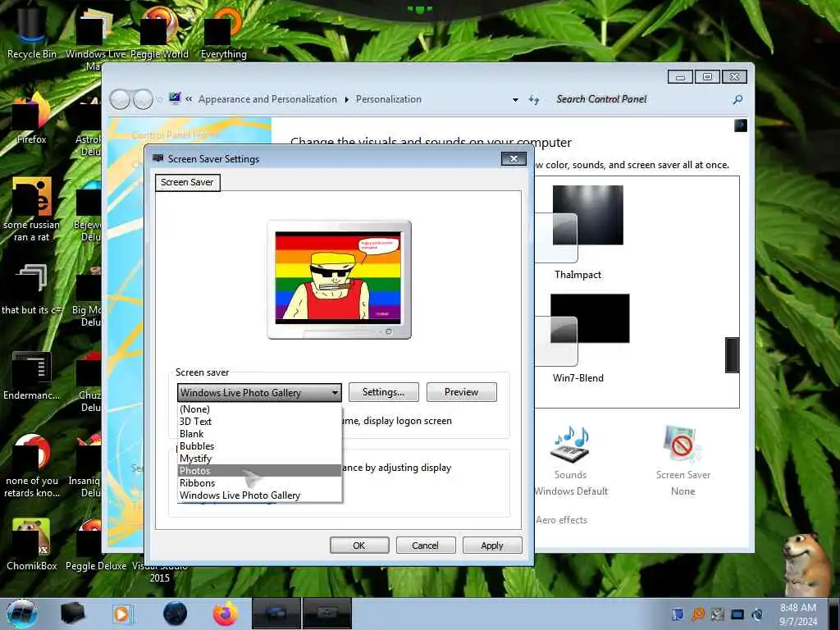
Task: Click Cancel in Screen Saver Settings
Action: (426, 546)
